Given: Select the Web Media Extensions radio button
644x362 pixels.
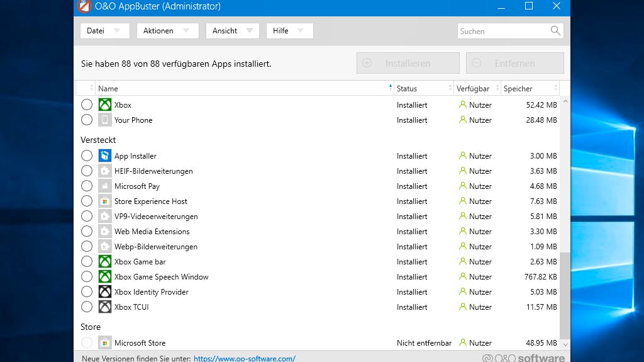Looking at the screenshot, I should click(87, 231).
